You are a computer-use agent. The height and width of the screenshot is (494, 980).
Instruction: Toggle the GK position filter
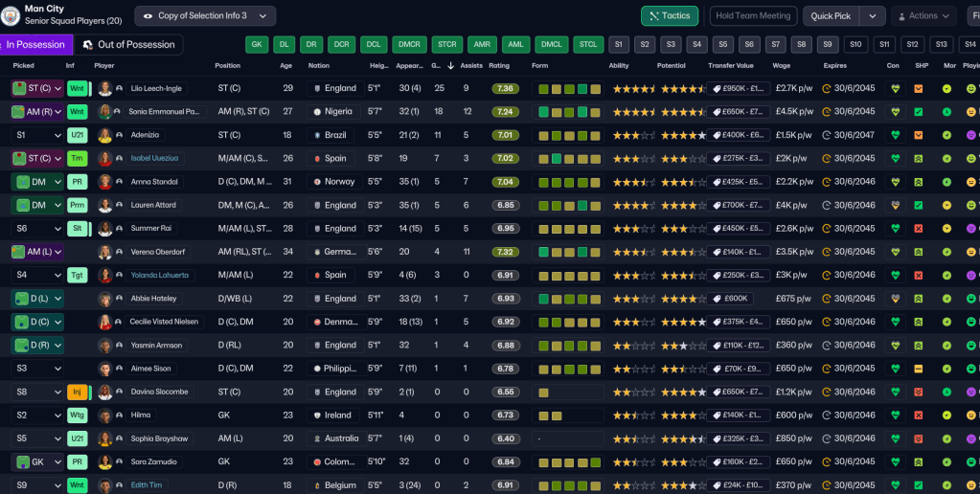(256, 45)
